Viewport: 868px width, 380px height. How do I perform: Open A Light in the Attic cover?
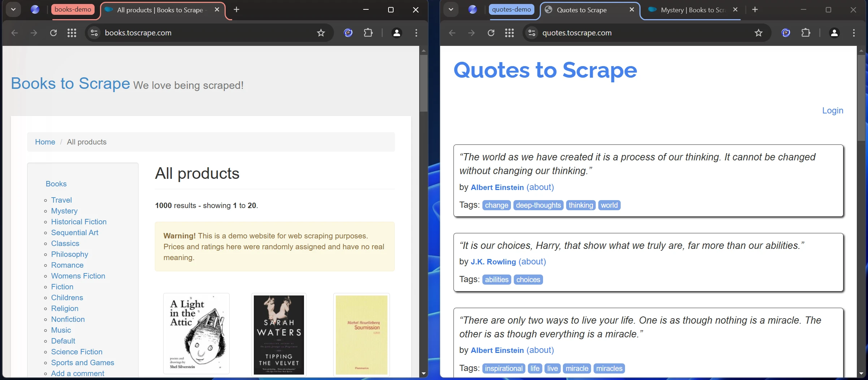pos(196,333)
